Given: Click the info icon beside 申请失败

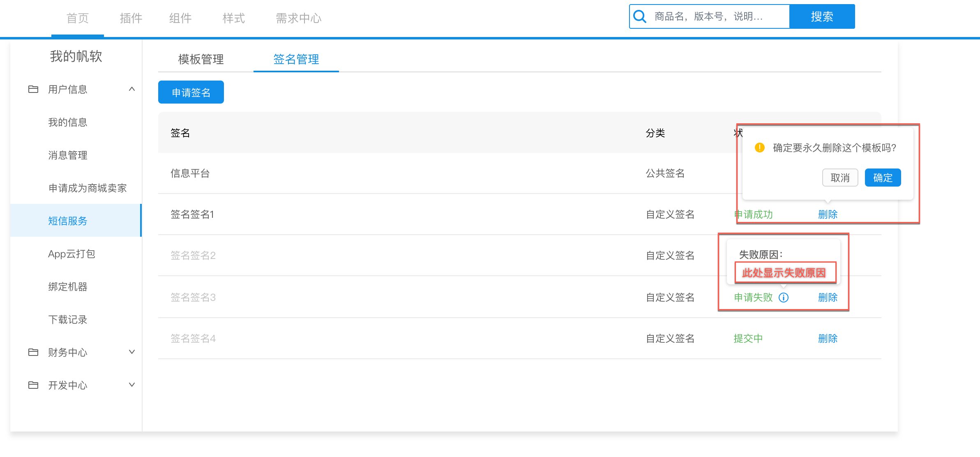Looking at the screenshot, I should tap(784, 298).
